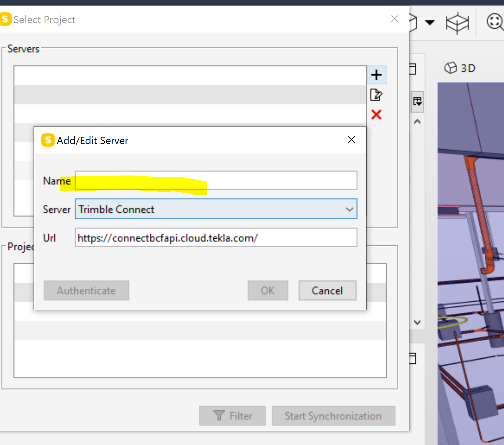Click Start Synchronization button
Screen dimensions: 504x445
click(334, 416)
